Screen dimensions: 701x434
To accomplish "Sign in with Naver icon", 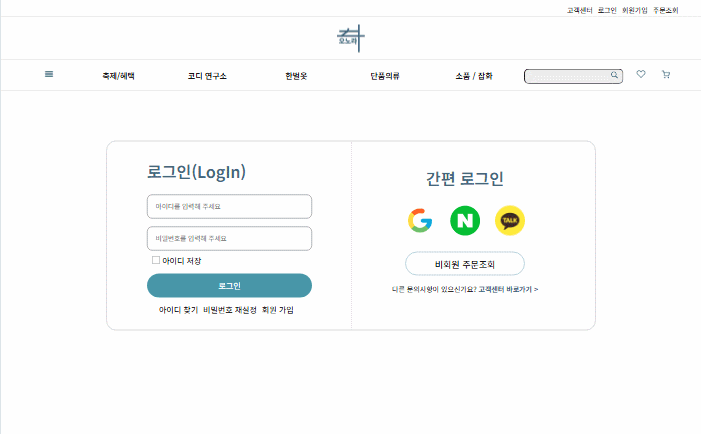I will [x=465, y=220].
